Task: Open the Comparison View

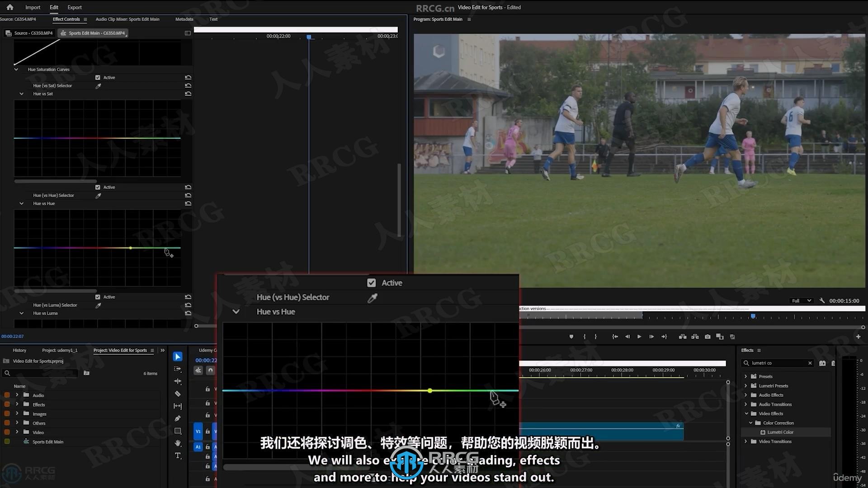Action: (720, 337)
